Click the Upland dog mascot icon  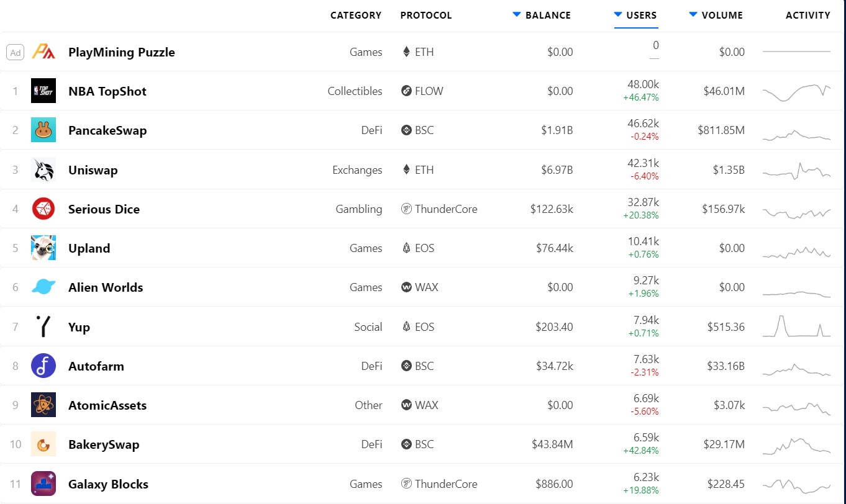coord(43,248)
